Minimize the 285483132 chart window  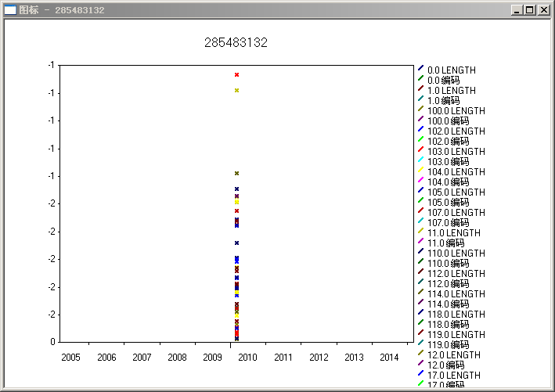pos(517,10)
